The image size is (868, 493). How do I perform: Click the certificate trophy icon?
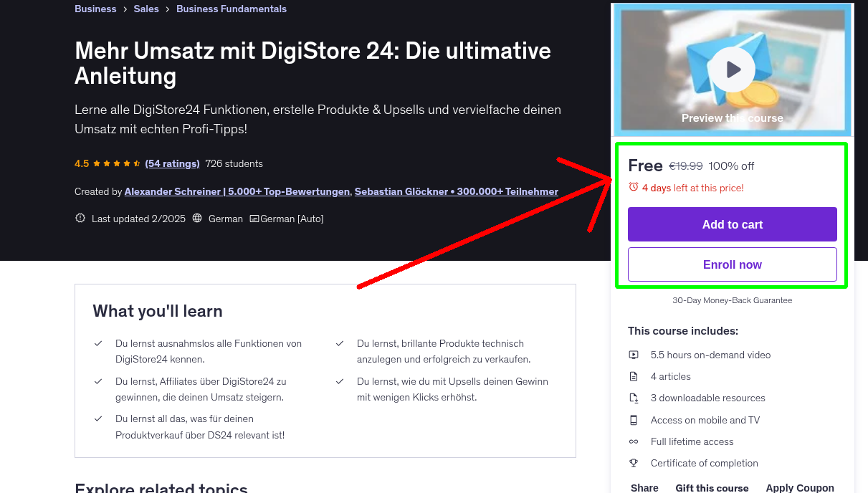click(634, 463)
